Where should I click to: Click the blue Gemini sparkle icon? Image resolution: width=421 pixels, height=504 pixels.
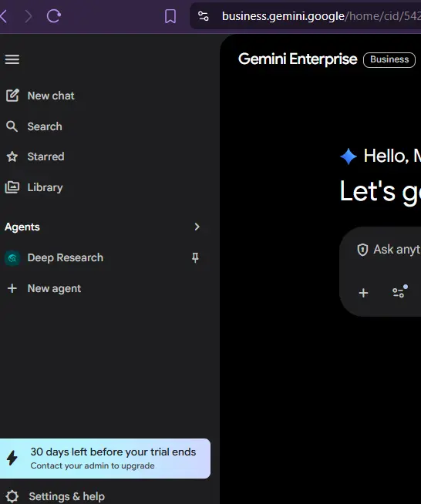point(349,156)
